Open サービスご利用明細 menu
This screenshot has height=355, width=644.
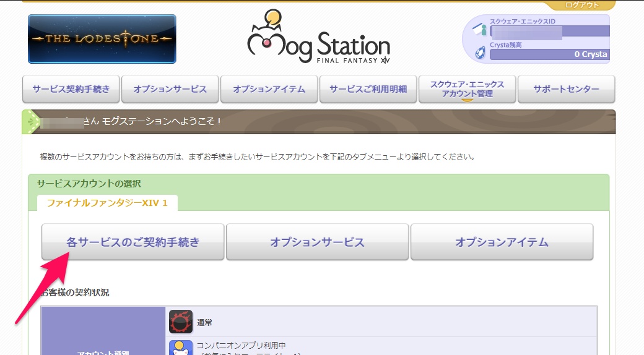[x=368, y=89]
